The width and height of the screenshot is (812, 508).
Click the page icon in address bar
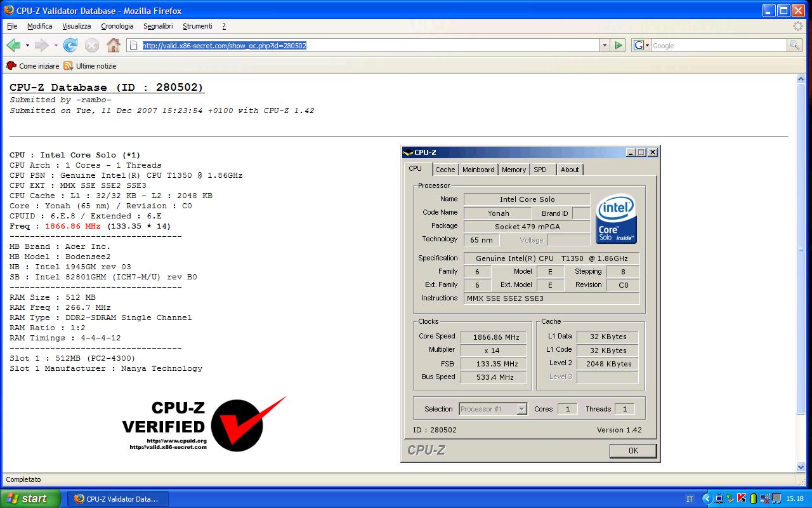point(133,46)
